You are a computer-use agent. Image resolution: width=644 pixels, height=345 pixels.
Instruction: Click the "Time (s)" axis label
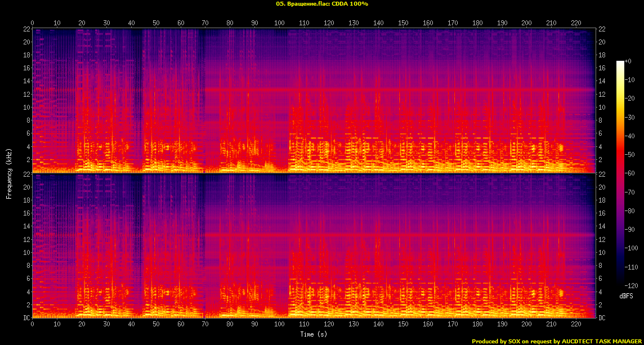point(314,335)
